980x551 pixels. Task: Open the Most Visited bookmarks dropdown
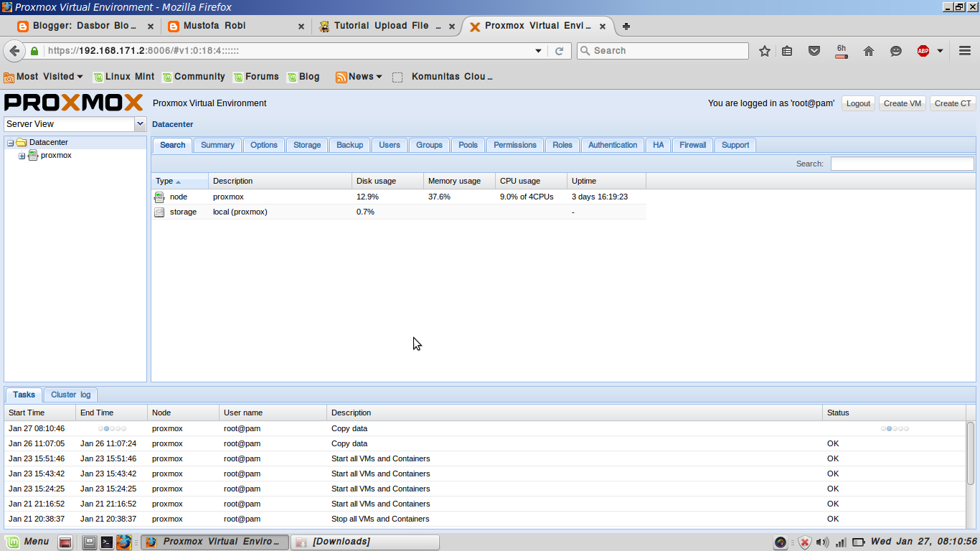point(43,77)
